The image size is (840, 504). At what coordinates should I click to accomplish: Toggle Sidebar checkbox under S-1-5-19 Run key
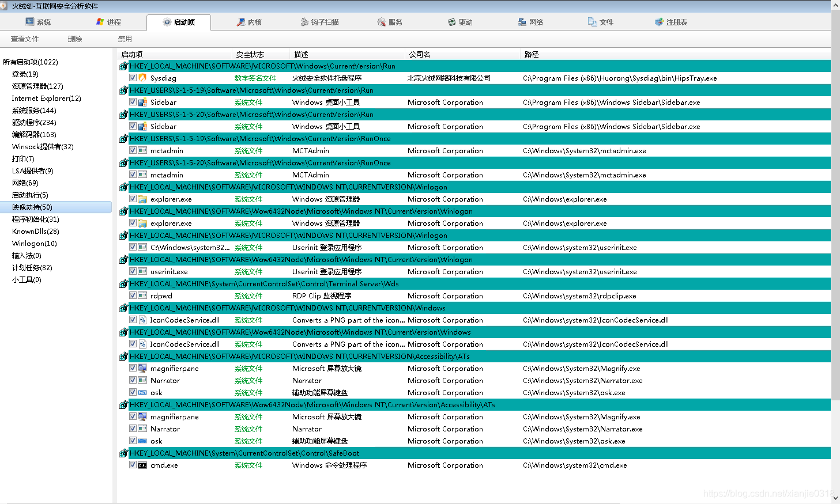133,102
